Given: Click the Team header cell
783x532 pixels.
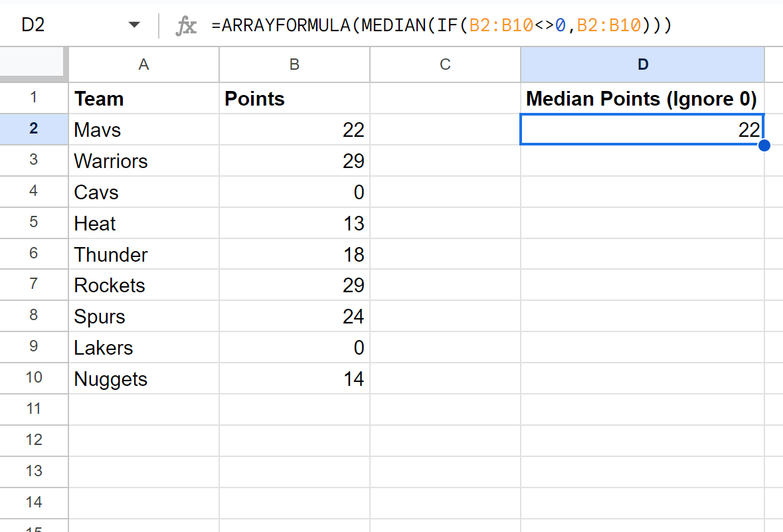Looking at the screenshot, I should point(144,98).
